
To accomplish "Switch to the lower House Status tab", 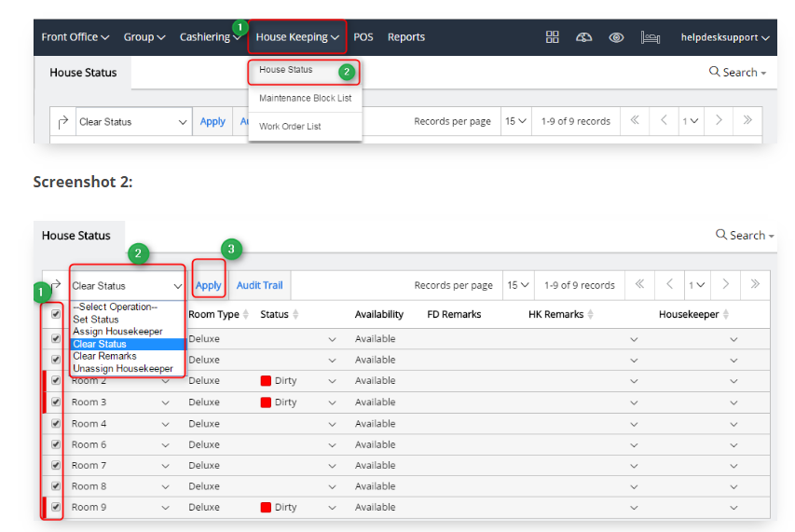I will pyautogui.click(x=76, y=236).
